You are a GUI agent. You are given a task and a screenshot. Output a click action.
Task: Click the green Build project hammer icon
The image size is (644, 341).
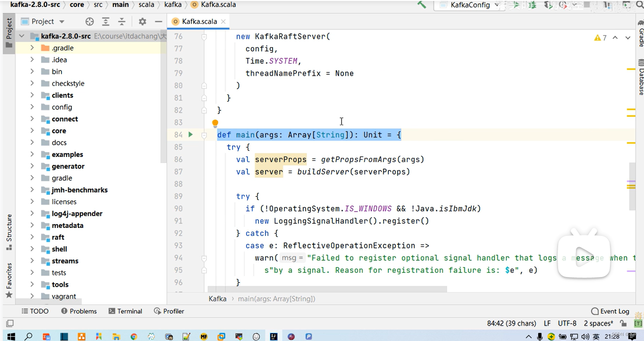(422, 5)
